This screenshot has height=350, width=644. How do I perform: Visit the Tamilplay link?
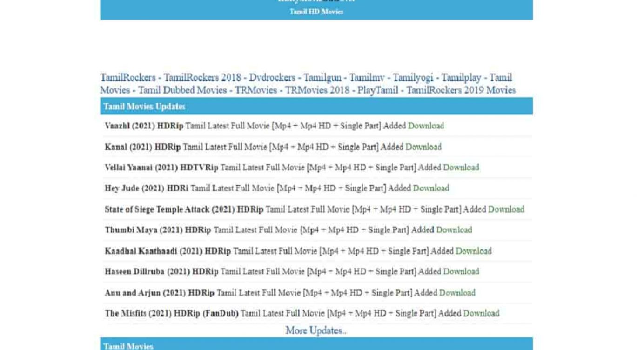(461, 78)
